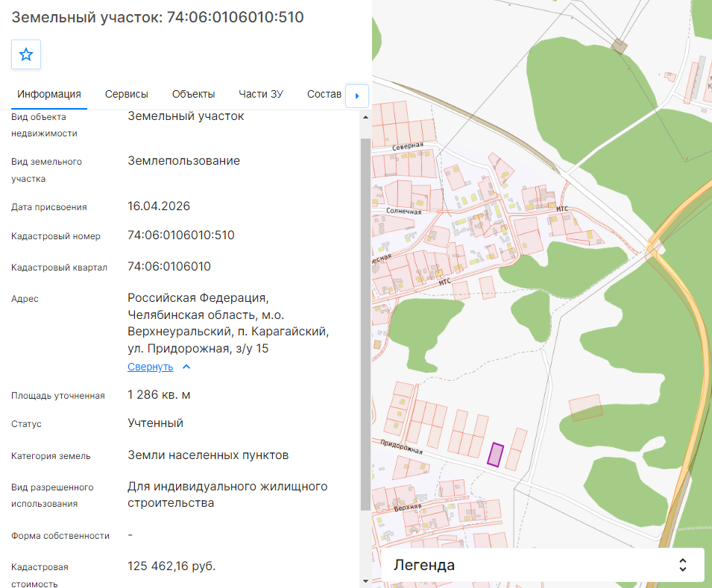Click the Форма собственности field label
The width and height of the screenshot is (712, 588).
[x=60, y=536]
